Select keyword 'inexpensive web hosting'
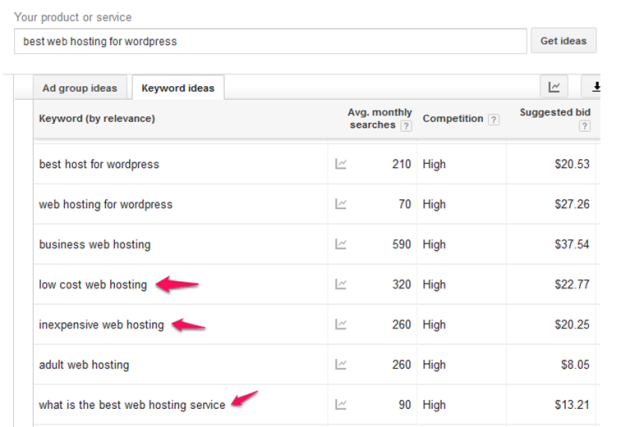 point(101,325)
